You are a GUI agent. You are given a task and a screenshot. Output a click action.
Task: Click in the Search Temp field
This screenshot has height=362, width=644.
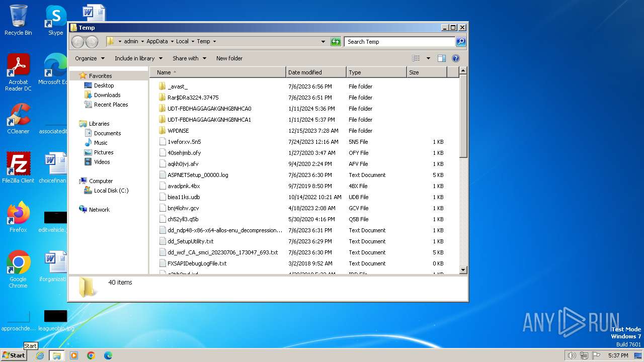point(400,42)
